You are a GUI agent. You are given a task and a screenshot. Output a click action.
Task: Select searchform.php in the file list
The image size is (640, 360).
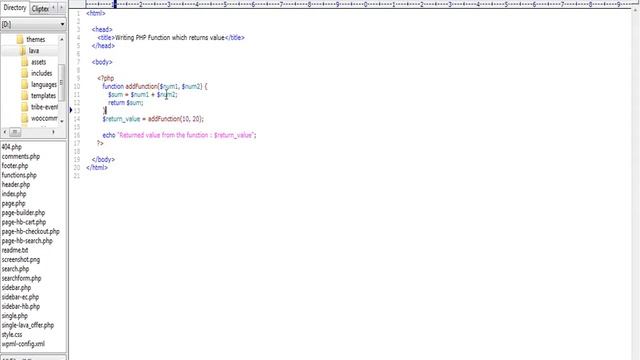(21, 278)
